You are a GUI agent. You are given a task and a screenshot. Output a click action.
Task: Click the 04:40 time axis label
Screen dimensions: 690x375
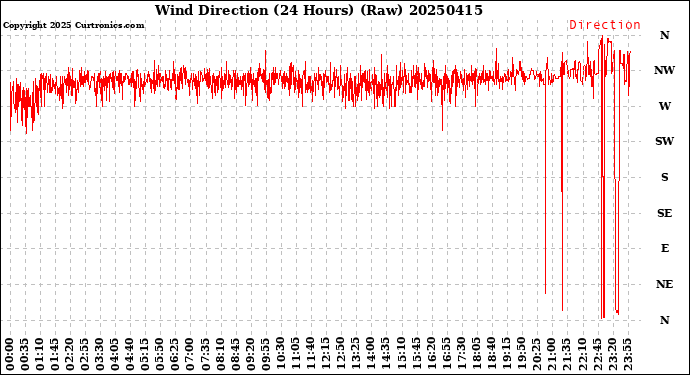click(x=129, y=355)
